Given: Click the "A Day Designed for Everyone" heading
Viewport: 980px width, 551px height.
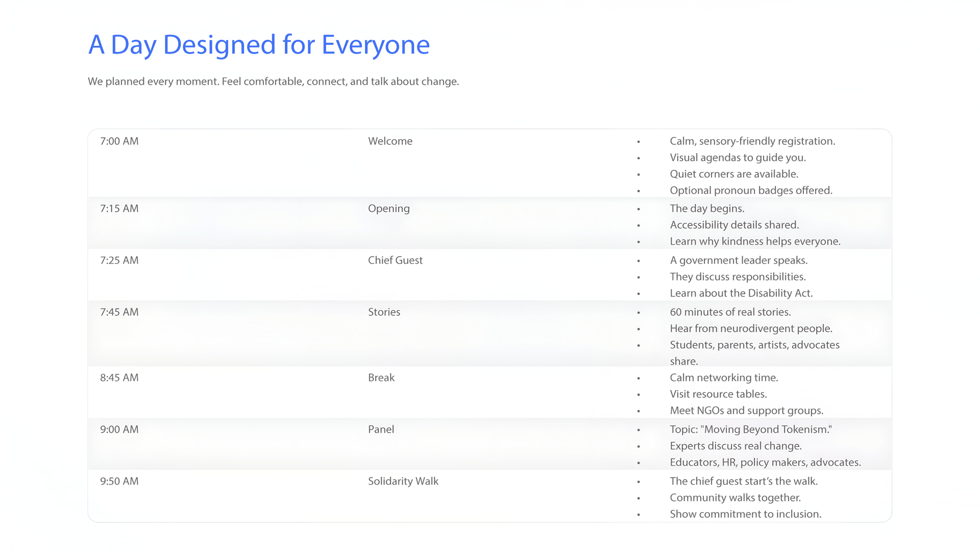Looking at the screenshot, I should tap(259, 45).
